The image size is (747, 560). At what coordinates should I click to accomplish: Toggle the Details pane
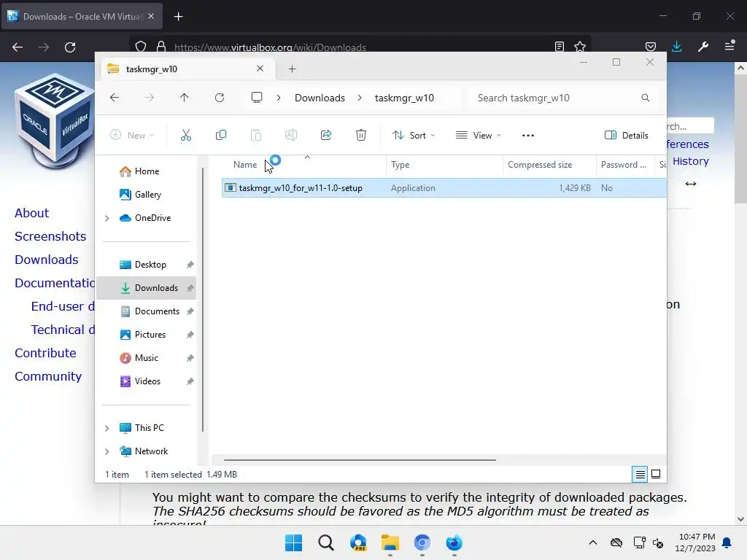[x=627, y=135]
